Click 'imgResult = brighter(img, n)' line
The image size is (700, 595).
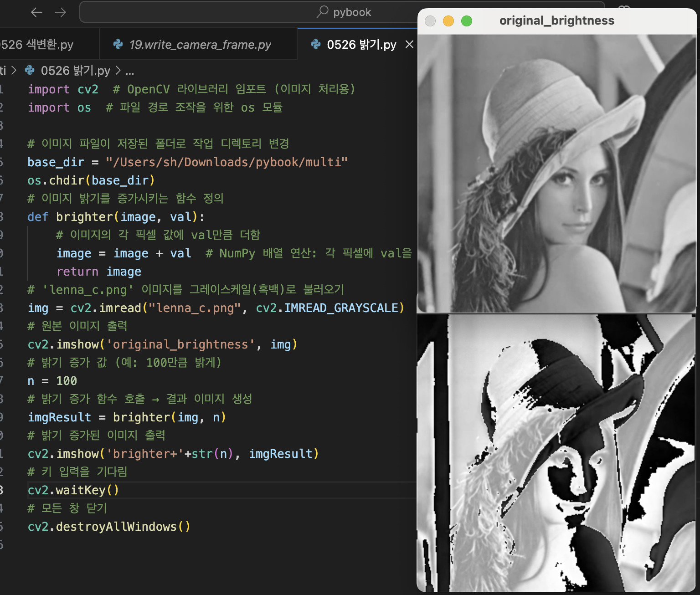127,417
